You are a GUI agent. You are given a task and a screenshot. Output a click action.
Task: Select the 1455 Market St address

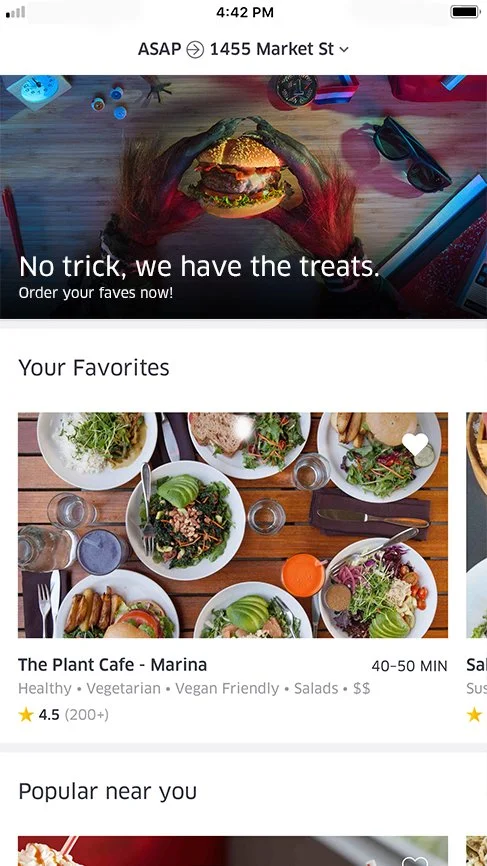click(x=272, y=49)
